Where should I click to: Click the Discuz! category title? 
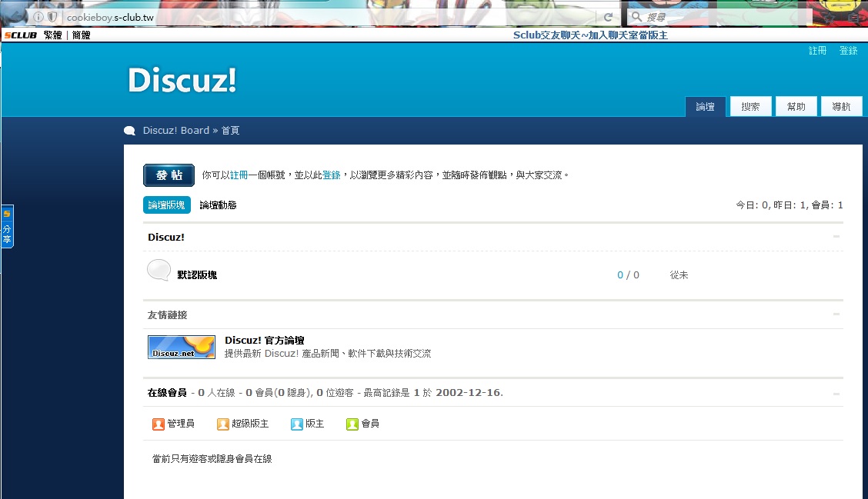click(x=166, y=238)
